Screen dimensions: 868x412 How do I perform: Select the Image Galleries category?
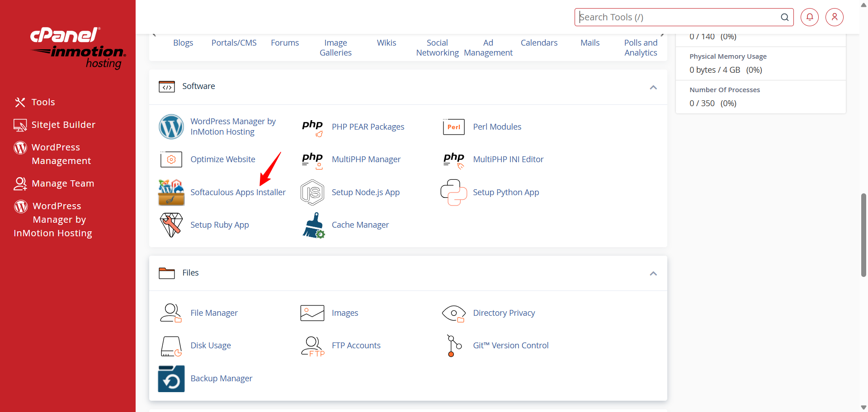click(x=335, y=48)
